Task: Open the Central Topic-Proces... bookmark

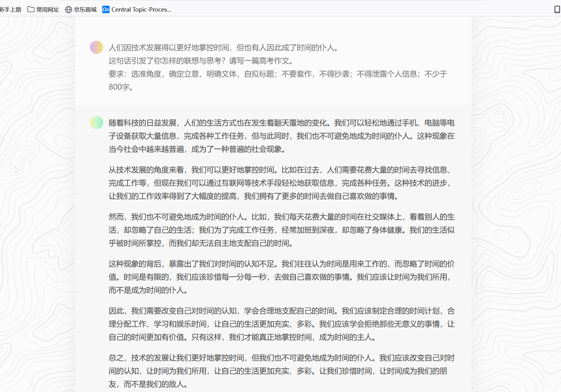Action: [137, 9]
